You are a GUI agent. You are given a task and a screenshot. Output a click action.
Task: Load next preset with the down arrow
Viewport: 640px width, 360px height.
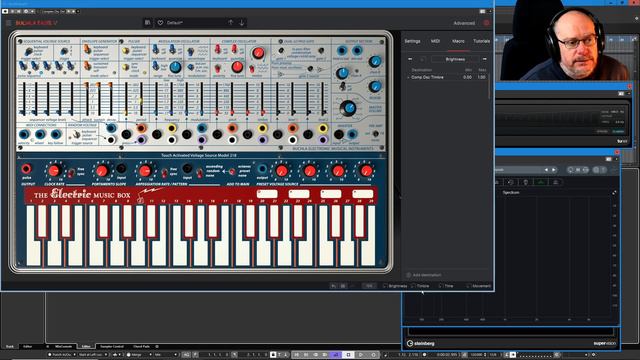[242, 22]
